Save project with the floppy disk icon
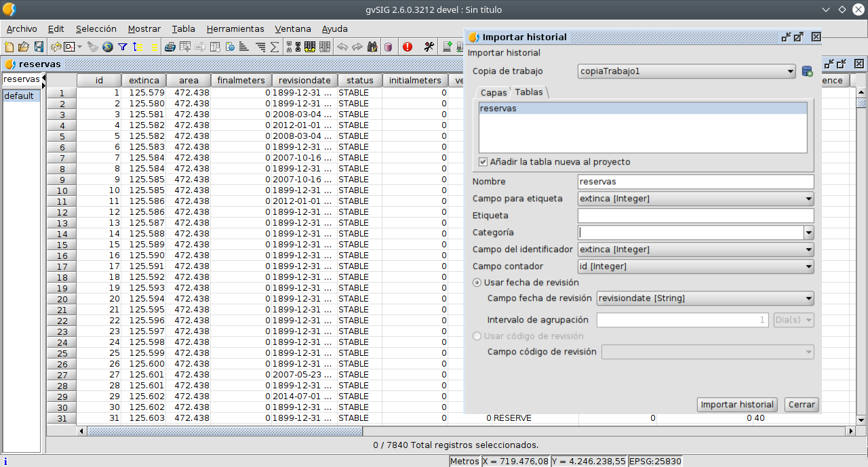Screen dimensions: 868x467 click(39, 47)
